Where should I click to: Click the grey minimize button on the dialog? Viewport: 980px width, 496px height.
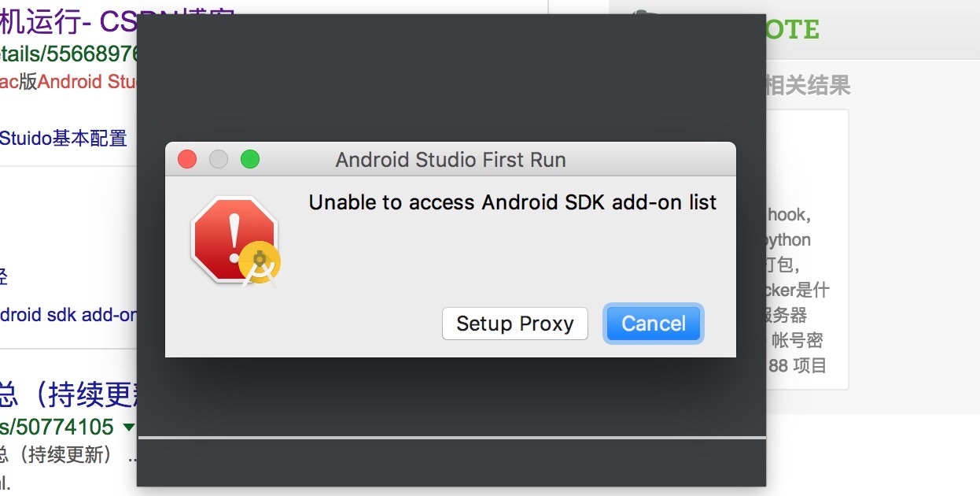pyautogui.click(x=219, y=160)
